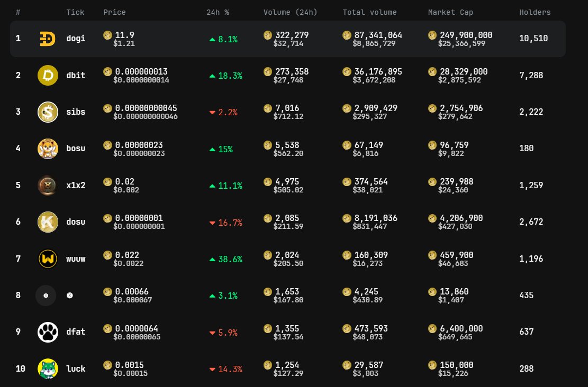The image size is (588, 387).
Task: Click green up arrow next to 38.6%
Action: (212, 259)
